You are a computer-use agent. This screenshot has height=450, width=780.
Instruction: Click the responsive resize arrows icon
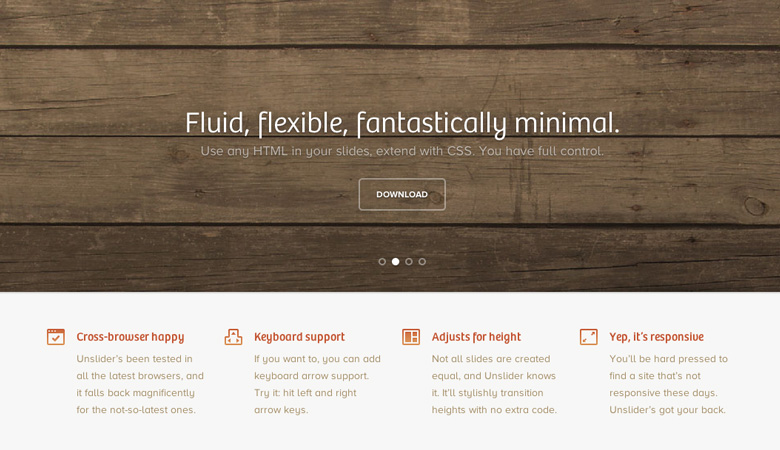tap(588, 337)
